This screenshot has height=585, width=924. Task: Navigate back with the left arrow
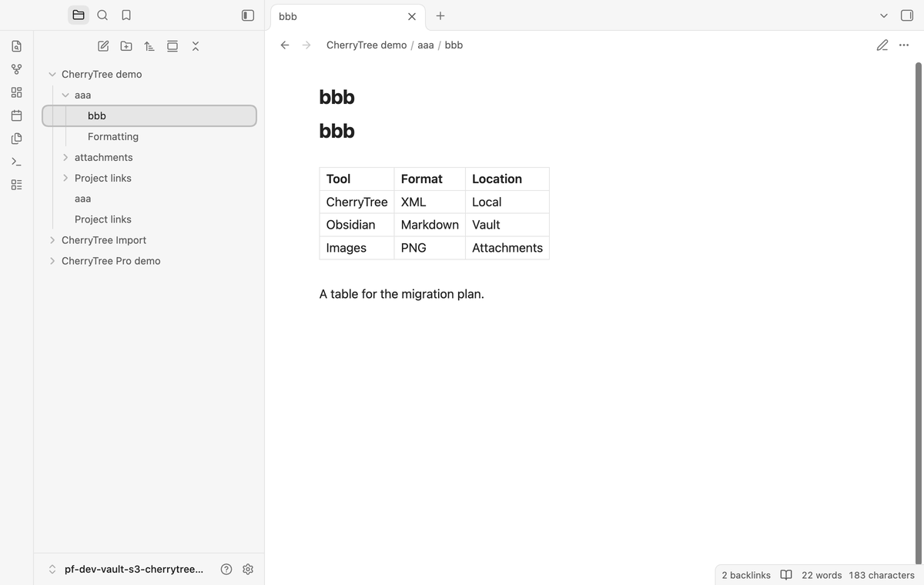click(x=285, y=45)
